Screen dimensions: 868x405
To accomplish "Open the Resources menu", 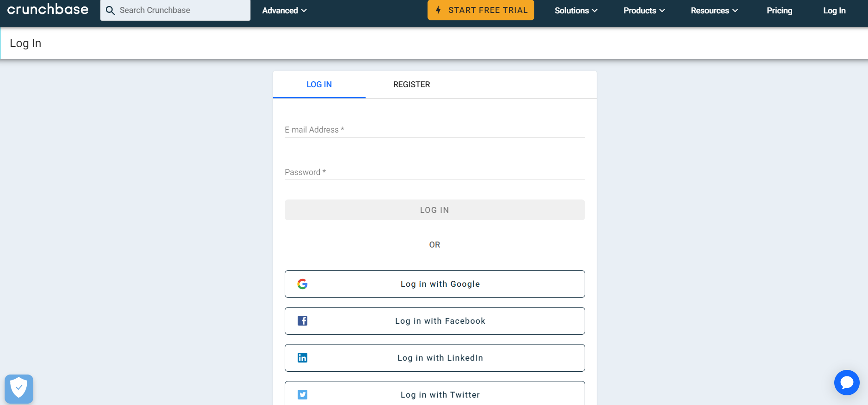I will click(x=714, y=10).
